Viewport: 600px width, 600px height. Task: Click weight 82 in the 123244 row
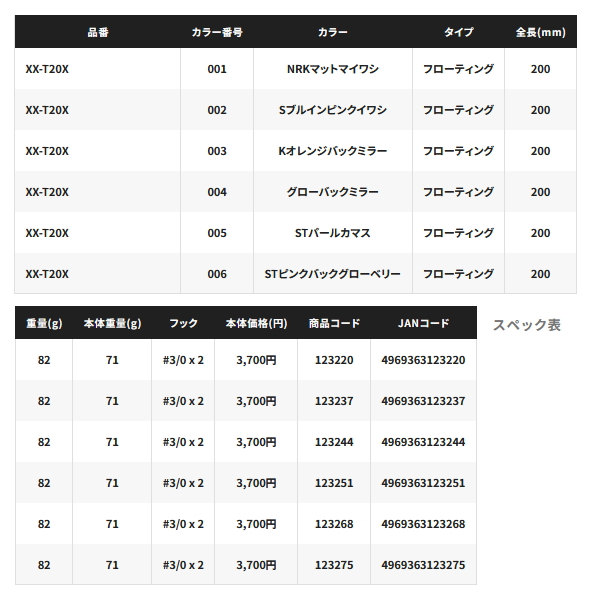tap(44, 442)
